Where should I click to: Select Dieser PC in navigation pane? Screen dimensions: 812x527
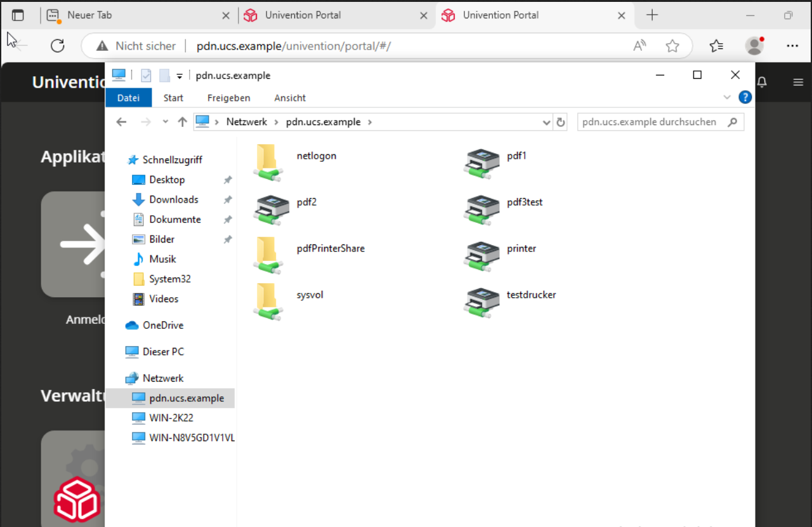[163, 351]
